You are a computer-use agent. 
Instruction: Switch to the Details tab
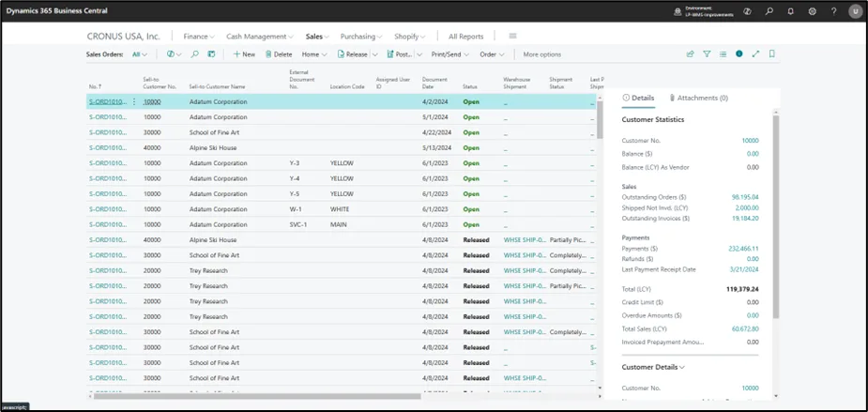coord(638,98)
